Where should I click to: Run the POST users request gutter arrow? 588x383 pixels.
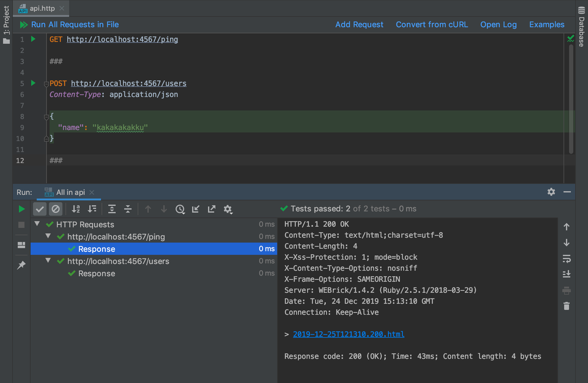[33, 83]
